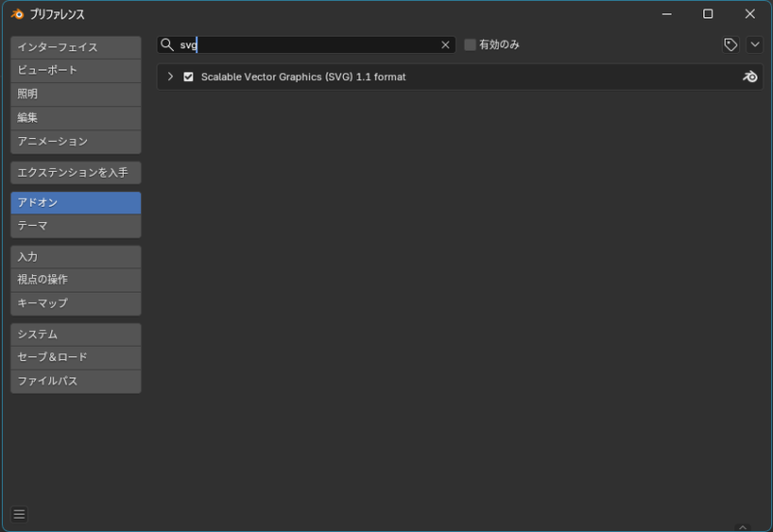Select the 照明 preferences category
The width and height of the screenshot is (773, 532).
coord(75,94)
